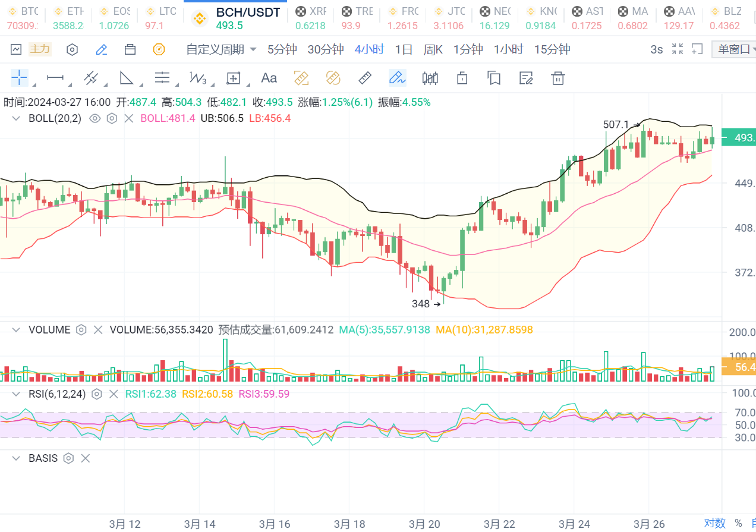Click the lock drawings icon
Screen dimensions: 756x532
click(x=462, y=78)
